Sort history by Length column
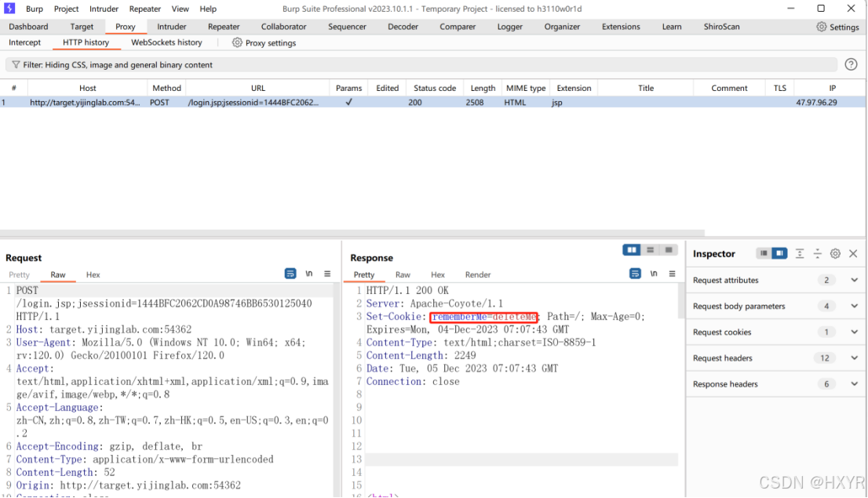 (x=483, y=88)
